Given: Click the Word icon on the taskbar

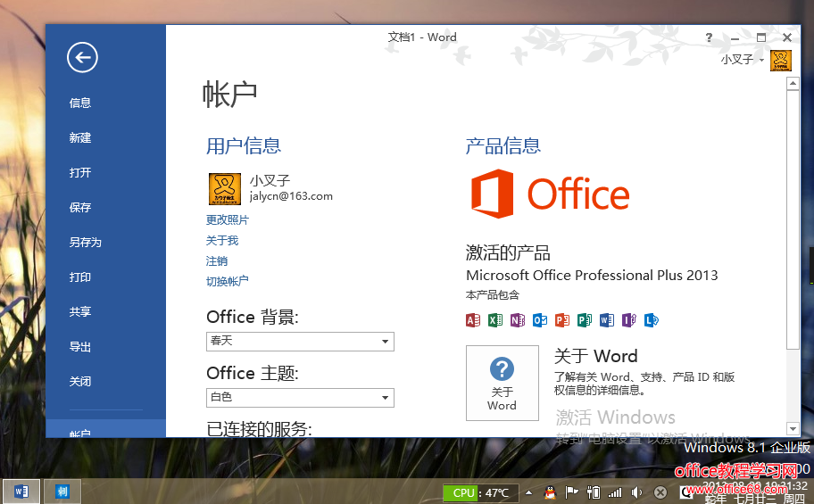Looking at the screenshot, I should 21,491.
